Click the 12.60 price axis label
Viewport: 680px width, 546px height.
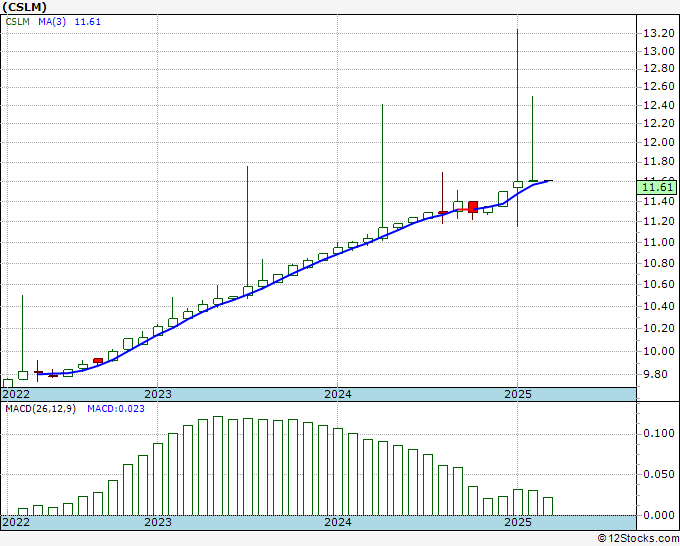point(658,87)
